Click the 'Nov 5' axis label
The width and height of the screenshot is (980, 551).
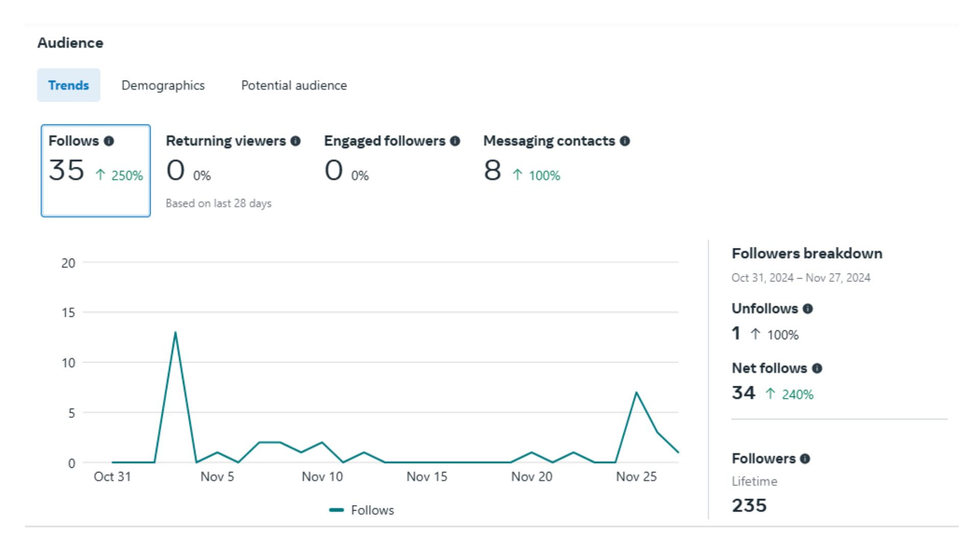coord(217,477)
